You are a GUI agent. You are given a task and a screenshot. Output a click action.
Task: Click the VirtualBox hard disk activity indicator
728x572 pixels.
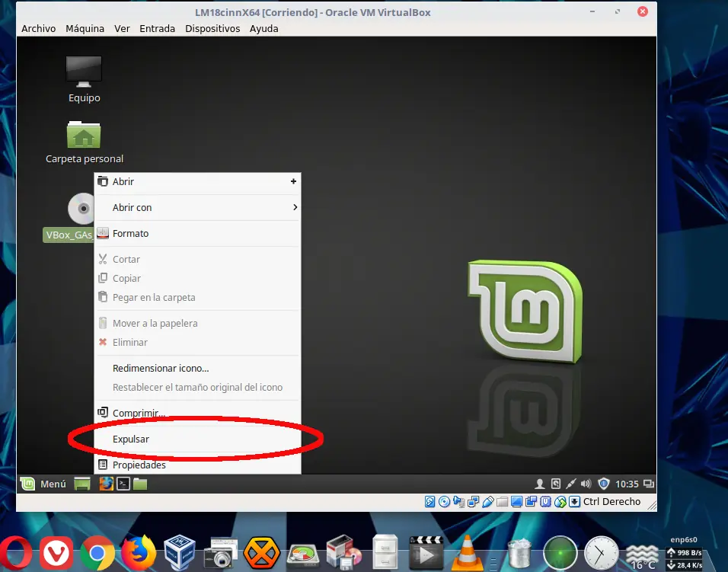coord(430,501)
